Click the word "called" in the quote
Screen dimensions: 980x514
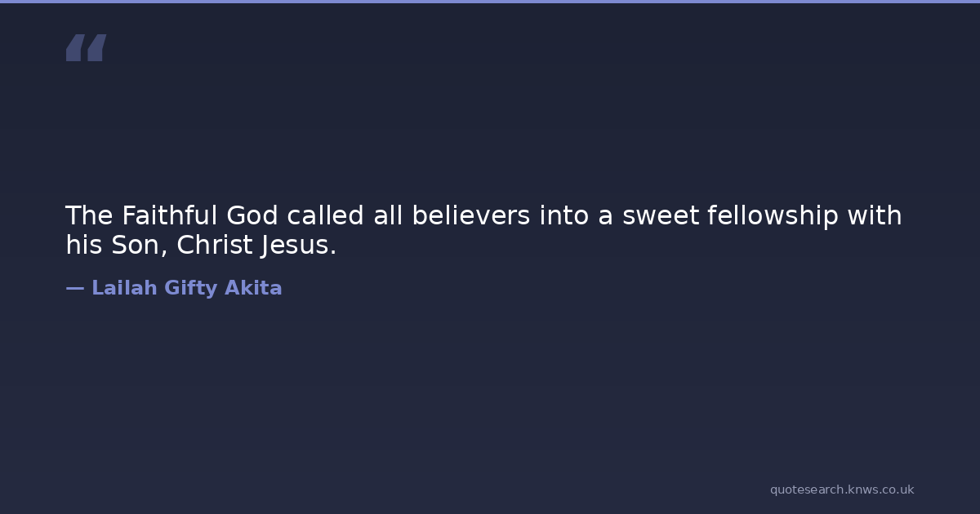pyautogui.click(x=326, y=216)
